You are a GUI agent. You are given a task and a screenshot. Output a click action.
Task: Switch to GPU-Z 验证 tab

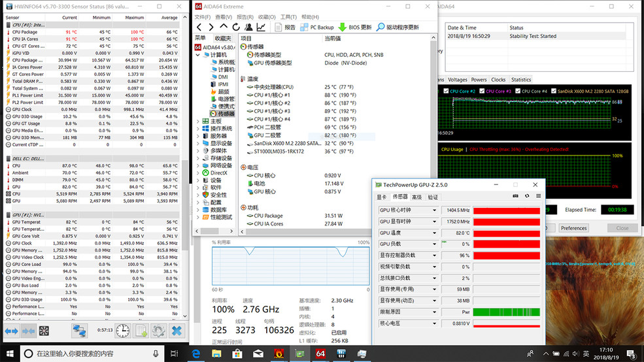click(433, 197)
